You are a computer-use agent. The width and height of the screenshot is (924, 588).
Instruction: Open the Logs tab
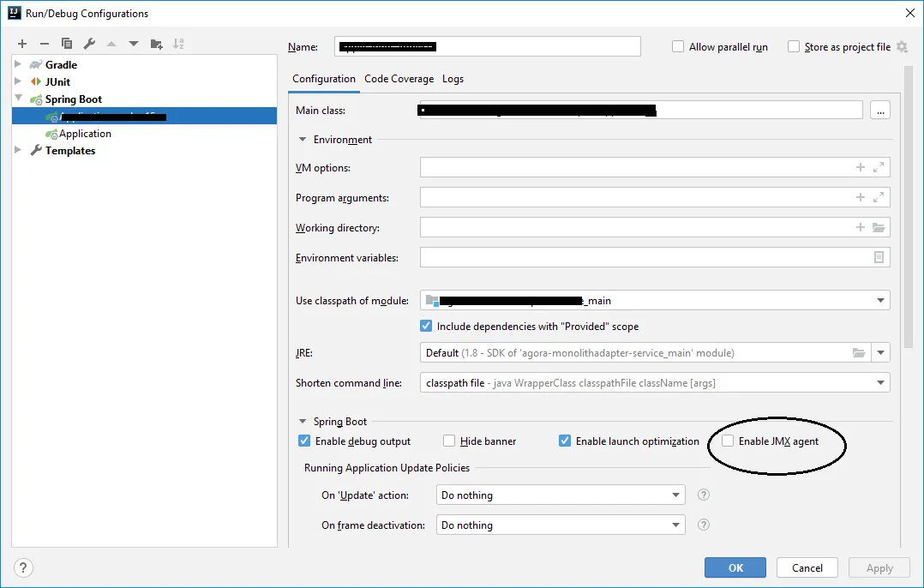(453, 78)
